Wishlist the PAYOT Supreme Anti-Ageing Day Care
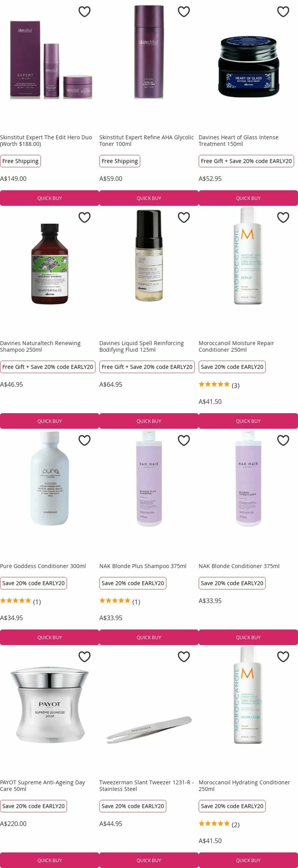The image size is (298, 868). (x=84, y=656)
